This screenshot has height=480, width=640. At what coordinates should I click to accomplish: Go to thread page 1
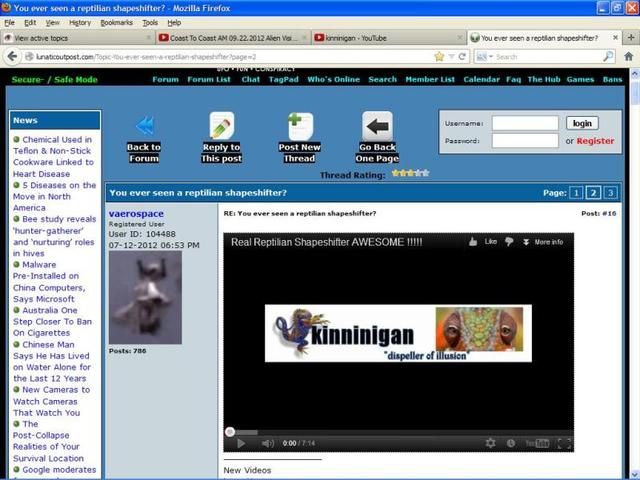click(576, 193)
